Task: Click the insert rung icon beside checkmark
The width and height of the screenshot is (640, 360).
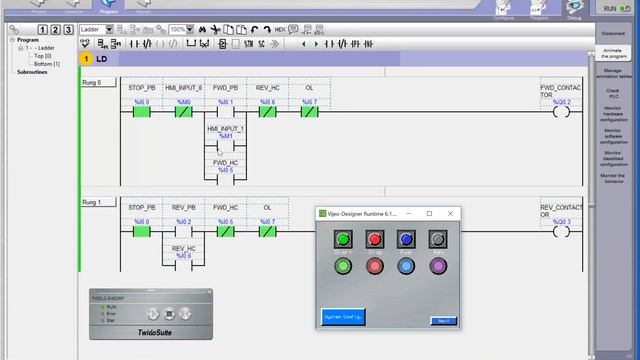Action: click(x=102, y=44)
